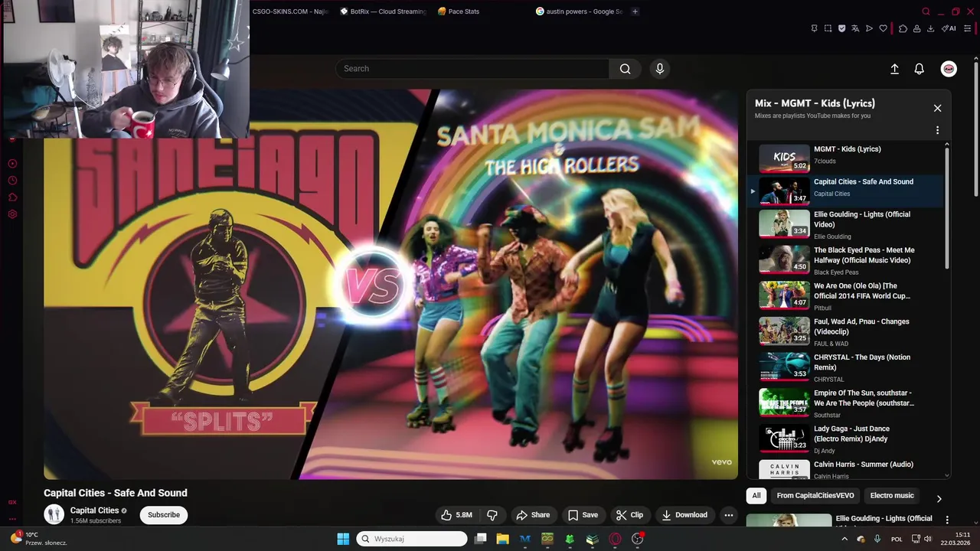Play We Are One (Ole Ola) playlist item

846,296
